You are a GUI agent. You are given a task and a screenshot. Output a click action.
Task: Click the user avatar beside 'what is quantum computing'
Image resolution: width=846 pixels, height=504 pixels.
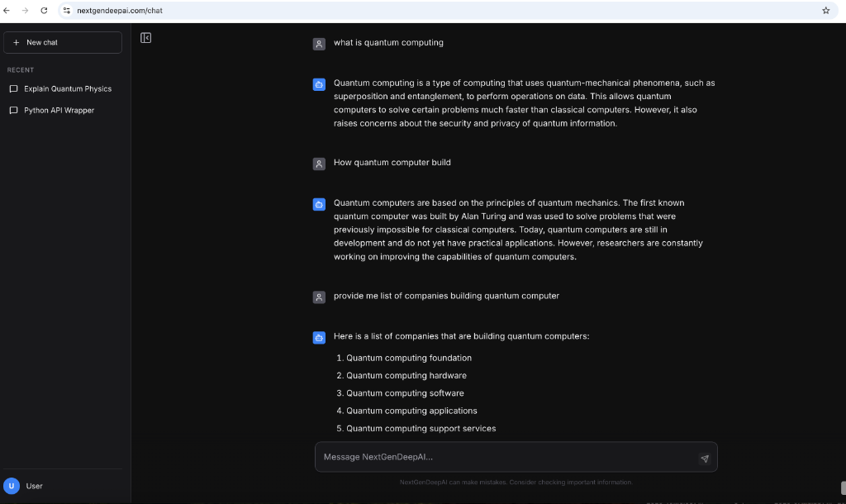pos(319,43)
